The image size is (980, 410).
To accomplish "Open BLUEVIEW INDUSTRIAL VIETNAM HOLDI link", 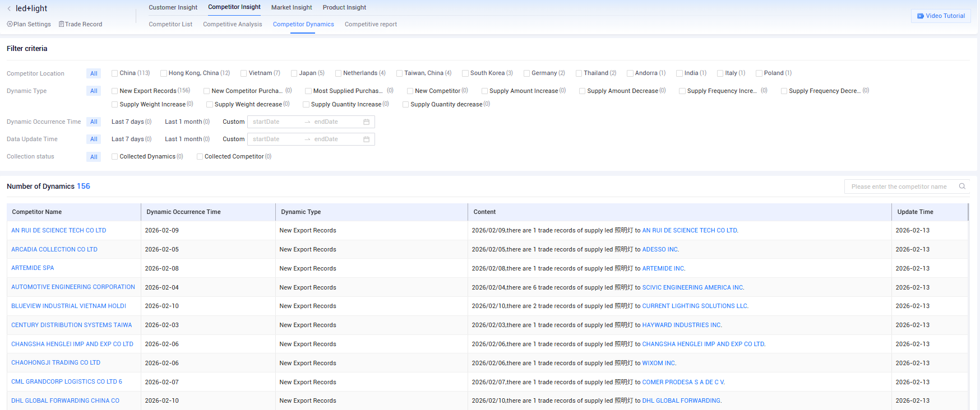I will pyautogui.click(x=68, y=306).
